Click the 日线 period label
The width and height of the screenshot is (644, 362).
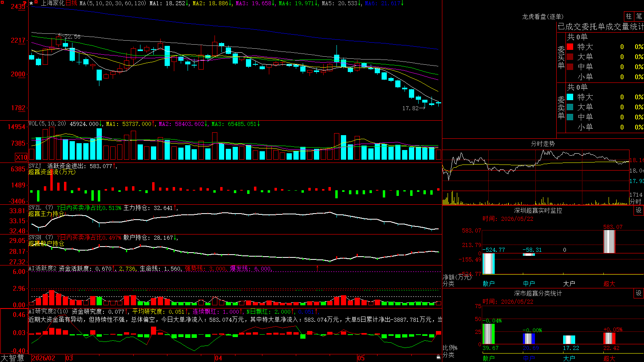click(x=71, y=3)
